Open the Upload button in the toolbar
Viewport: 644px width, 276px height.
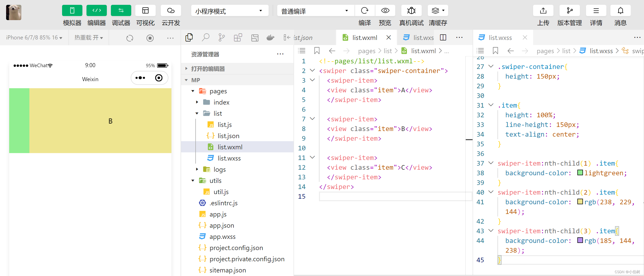[543, 11]
